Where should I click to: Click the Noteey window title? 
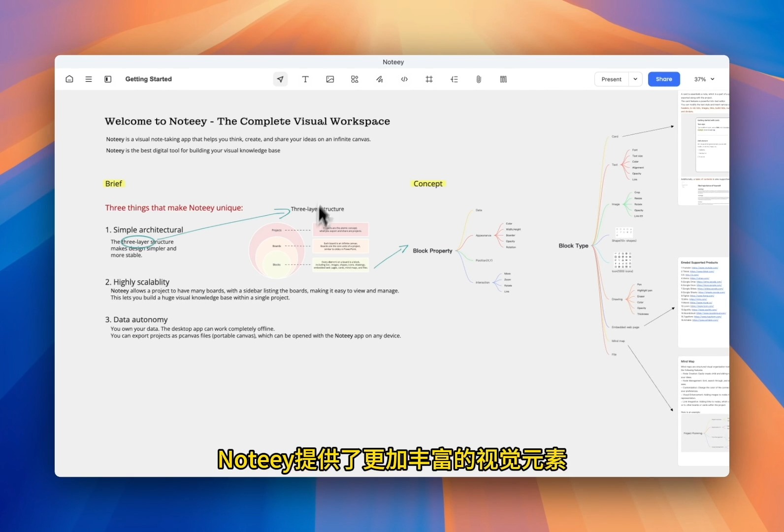click(x=393, y=62)
